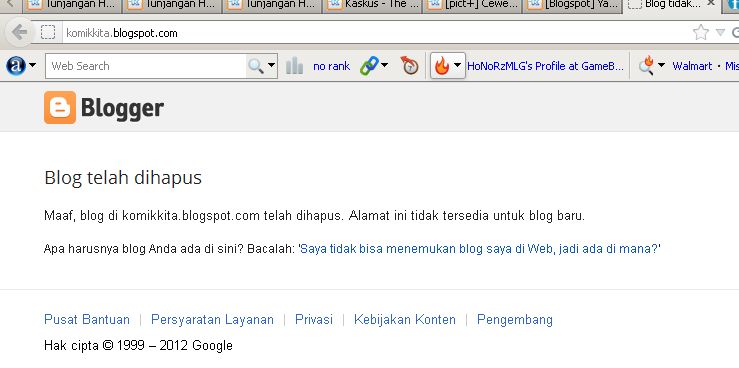The width and height of the screenshot is (739, 368).
Task: Open the URL bar history dropdown arrow
Action: tap(720, 33)
